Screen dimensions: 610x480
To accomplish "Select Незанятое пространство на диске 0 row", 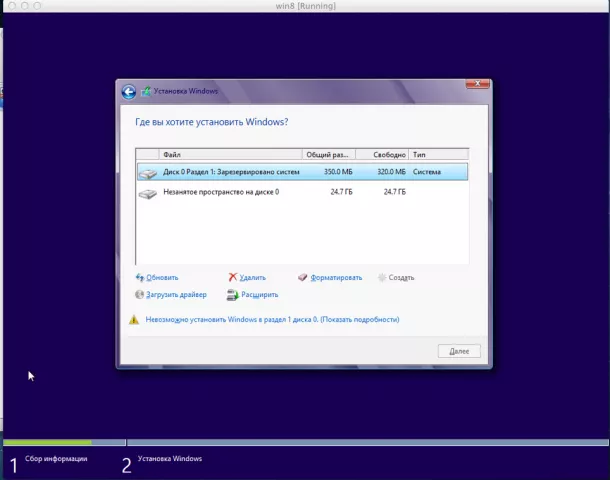I will coord(300,192).
